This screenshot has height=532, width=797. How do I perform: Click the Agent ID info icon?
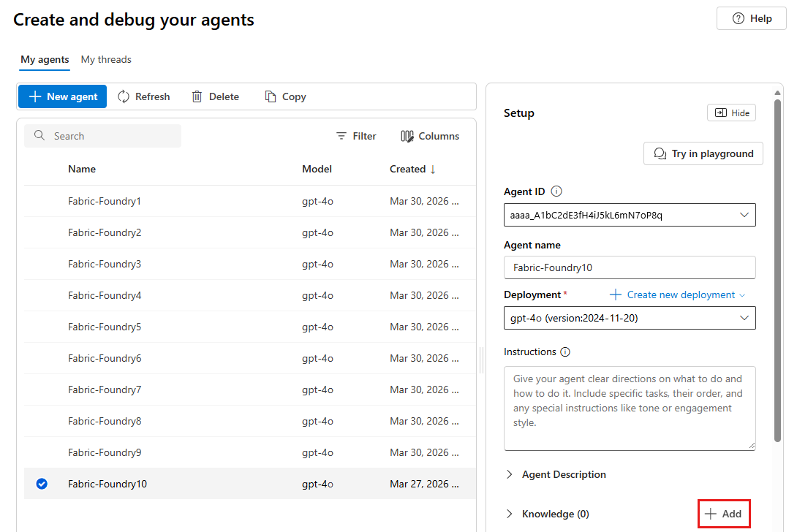pyautogui.click(x=556, y=191)
